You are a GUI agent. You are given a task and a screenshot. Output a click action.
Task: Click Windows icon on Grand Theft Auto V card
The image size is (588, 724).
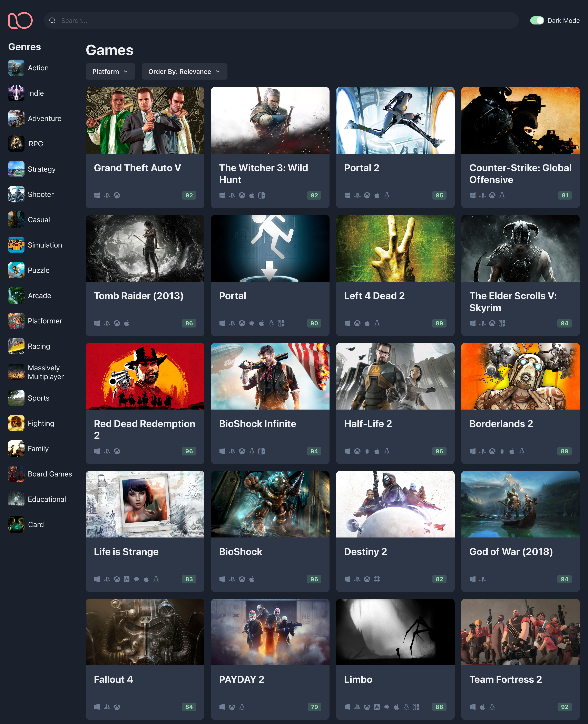pyautogui.click(x=97, y=195)
